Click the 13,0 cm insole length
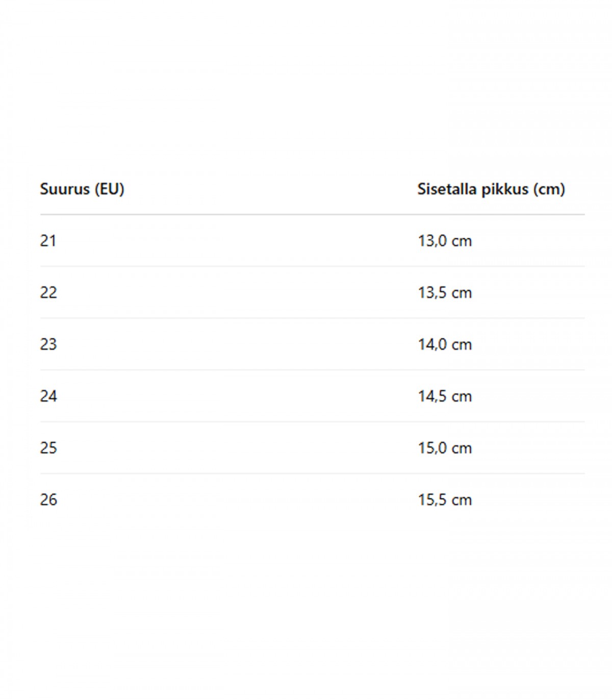 pos(445,241)
